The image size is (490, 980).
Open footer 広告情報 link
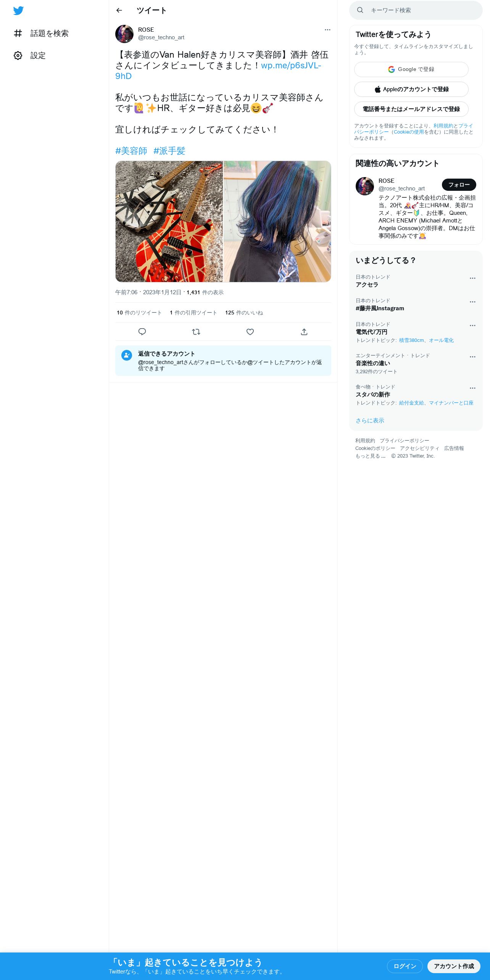coord(454,448)
